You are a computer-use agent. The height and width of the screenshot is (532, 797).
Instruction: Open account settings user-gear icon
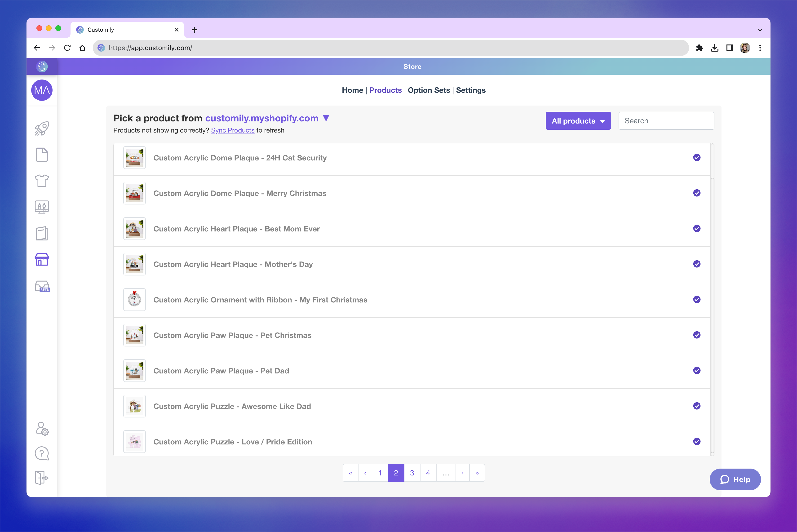tap(42, 429)
